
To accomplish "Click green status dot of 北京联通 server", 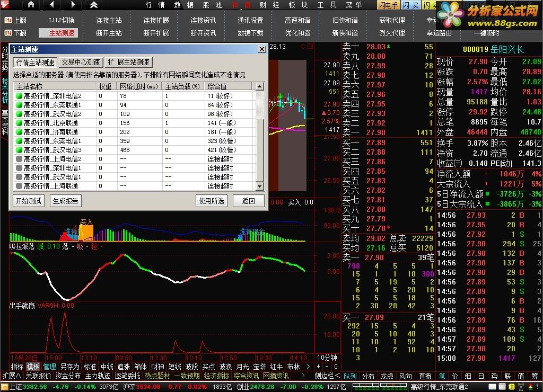I will 19,123.
